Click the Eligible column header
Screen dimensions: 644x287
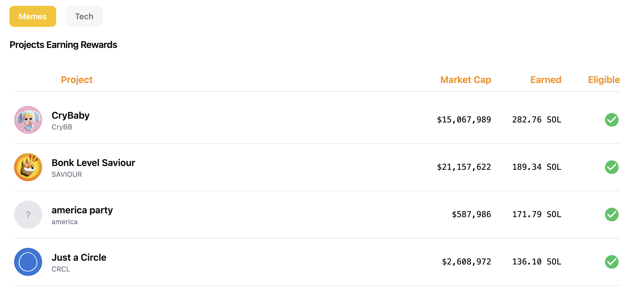pyautogui.click(x=604, y=80)
